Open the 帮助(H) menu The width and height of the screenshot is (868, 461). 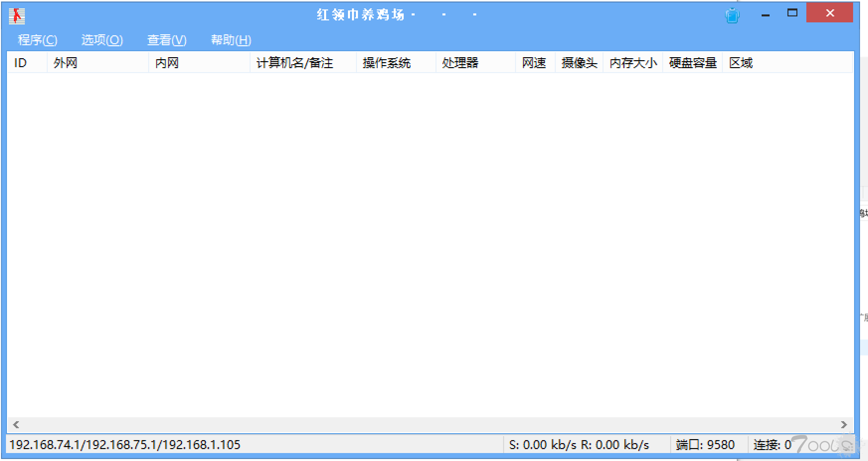(x=231, y=40)
